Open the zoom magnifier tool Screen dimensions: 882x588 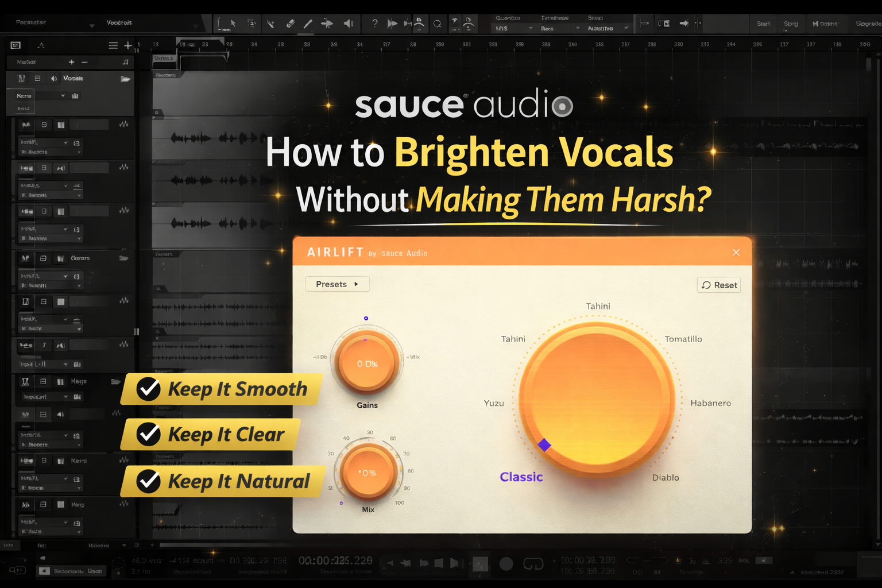(x=438, y=24)
